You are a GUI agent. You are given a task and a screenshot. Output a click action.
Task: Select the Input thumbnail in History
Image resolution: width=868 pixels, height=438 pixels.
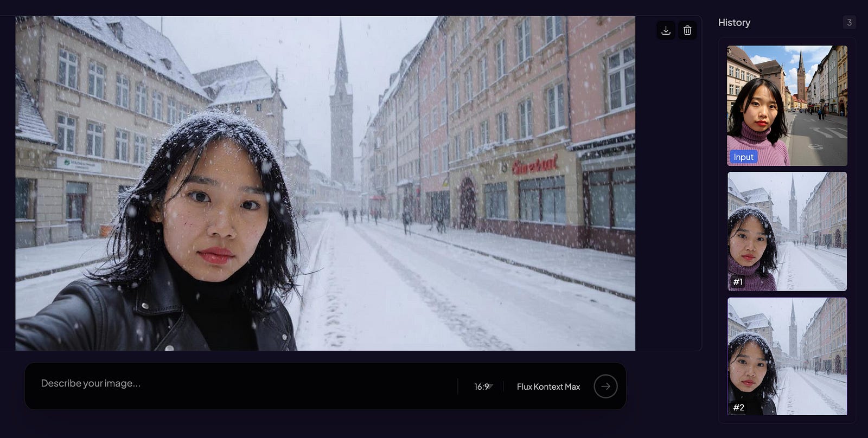click(x=787, y=106)
